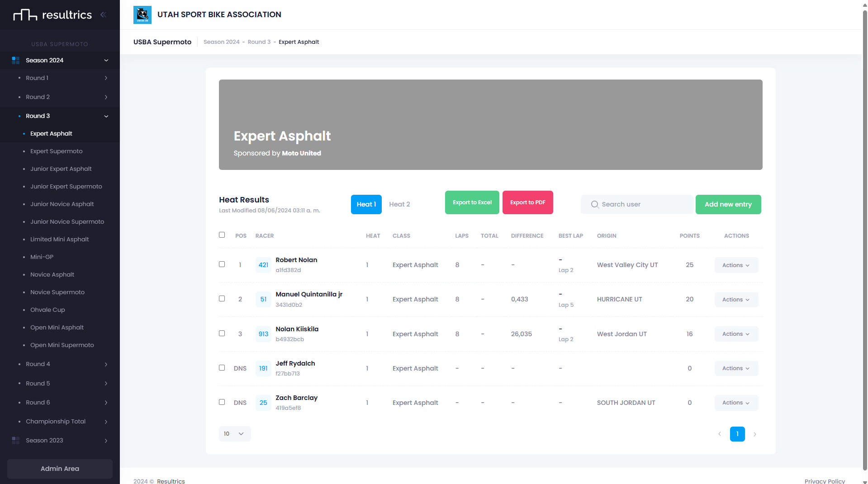Open Actions dropdown for Nolan Kiiskila

[x=736, y=334]
